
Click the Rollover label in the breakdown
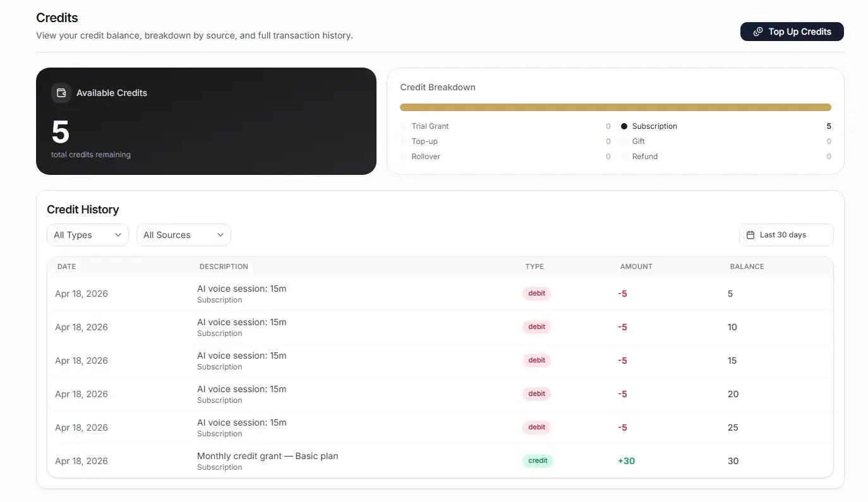426,157
